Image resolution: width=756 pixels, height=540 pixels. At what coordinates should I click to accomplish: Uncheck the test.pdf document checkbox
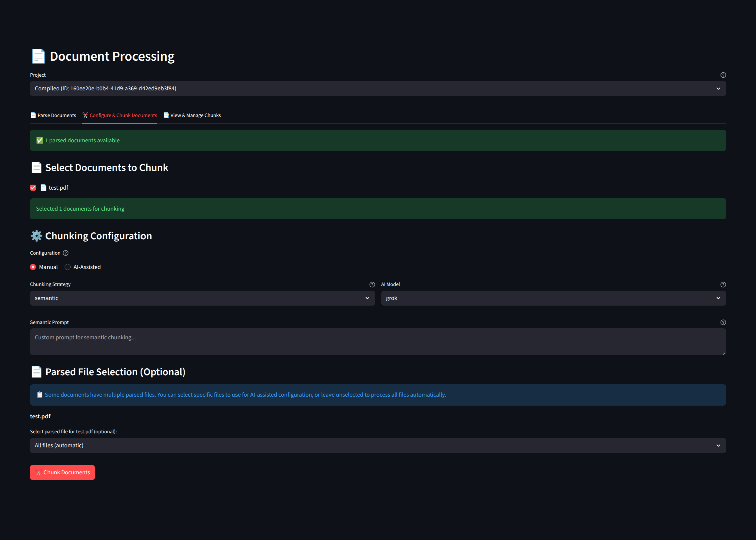(33, 188)
